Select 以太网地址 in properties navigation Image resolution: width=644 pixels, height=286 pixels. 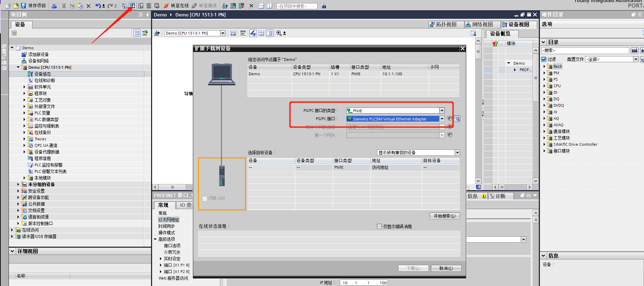tap(169, 220)
